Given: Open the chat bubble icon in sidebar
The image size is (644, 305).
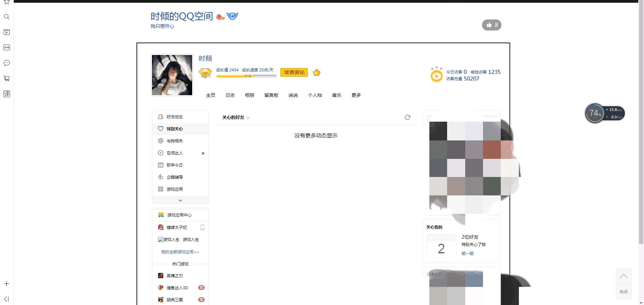Looking at the screenshot, I should coord(6,63).
